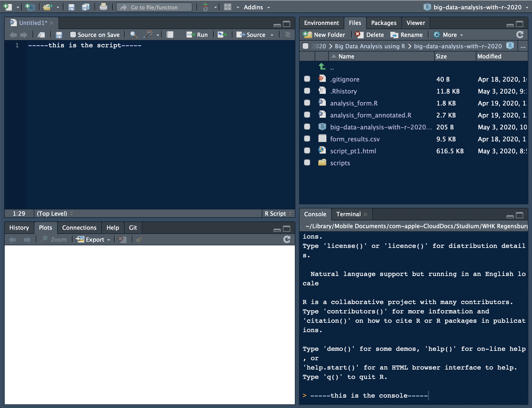Click the re-run previous code icon
532x408 pixels.
coord(222,35)
